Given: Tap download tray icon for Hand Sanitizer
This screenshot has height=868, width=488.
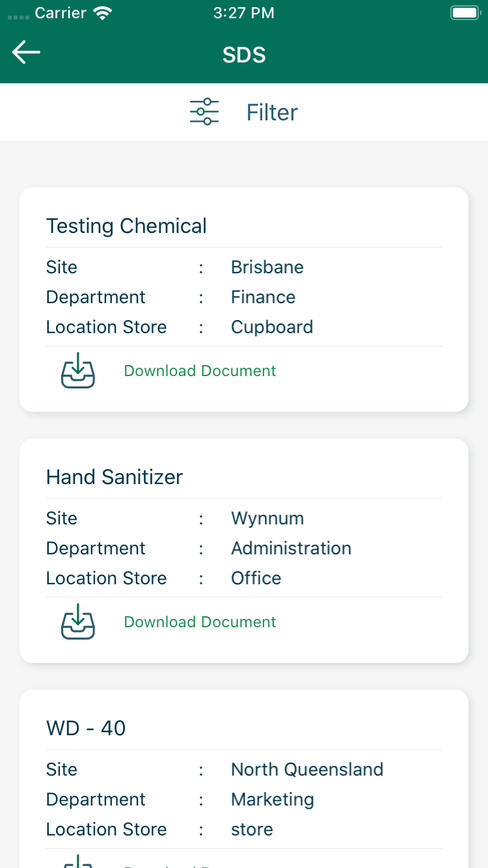Looking at the screenshot, I should pyautogui.click(x=78, y=622).
